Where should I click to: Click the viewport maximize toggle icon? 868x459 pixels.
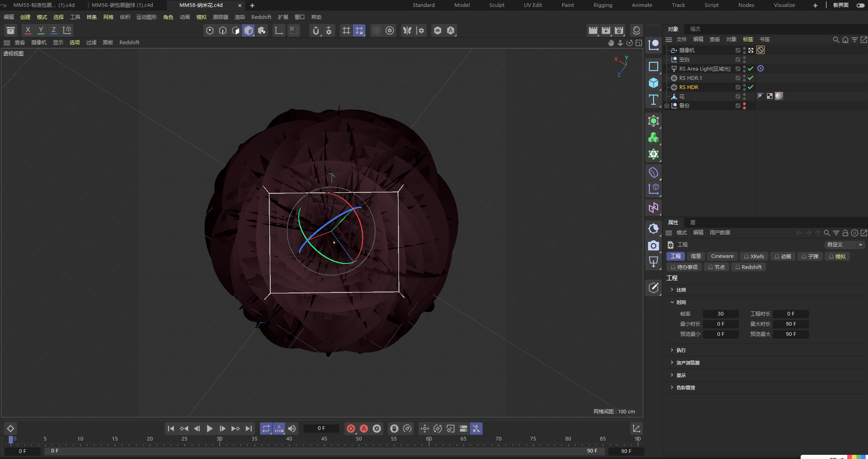[639, 43]
